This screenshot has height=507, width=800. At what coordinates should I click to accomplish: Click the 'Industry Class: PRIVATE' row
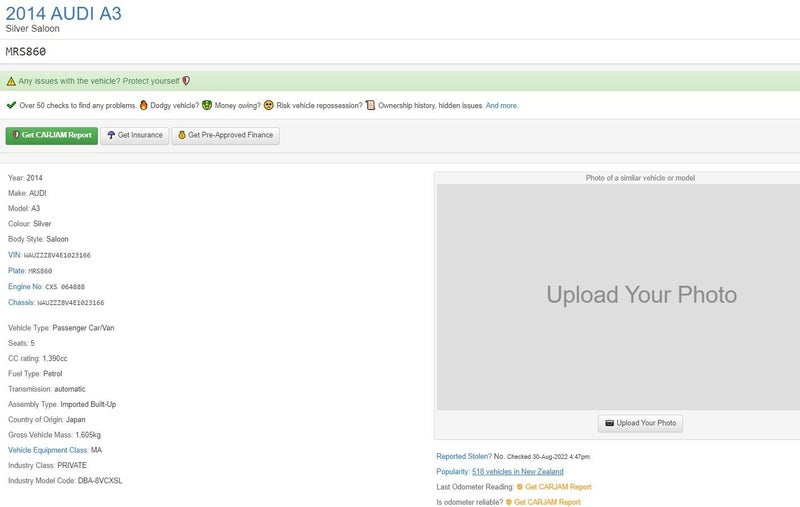coord(47,466)
